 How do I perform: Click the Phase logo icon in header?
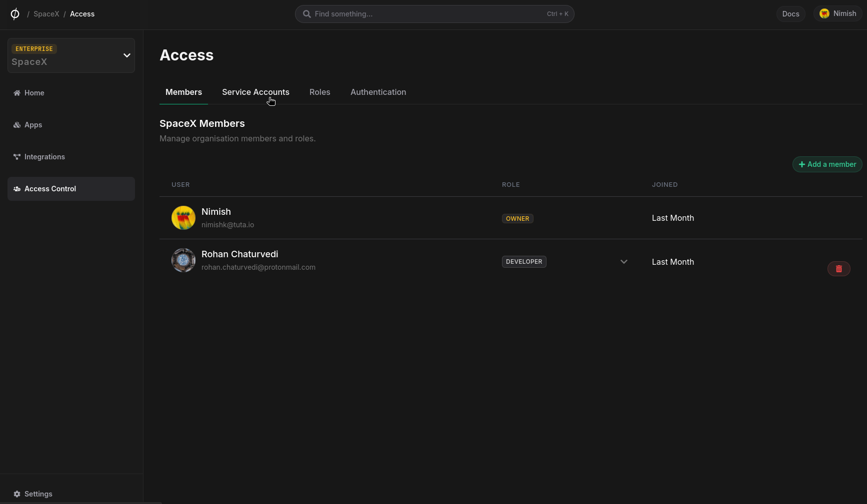click(x=15, y=14)
